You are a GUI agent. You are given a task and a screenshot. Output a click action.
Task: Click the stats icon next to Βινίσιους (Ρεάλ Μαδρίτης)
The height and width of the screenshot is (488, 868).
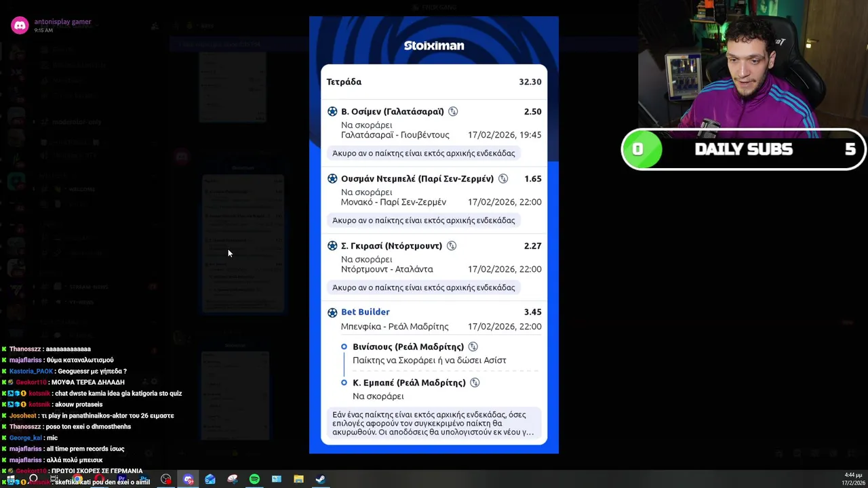click(x=473, y=347)
